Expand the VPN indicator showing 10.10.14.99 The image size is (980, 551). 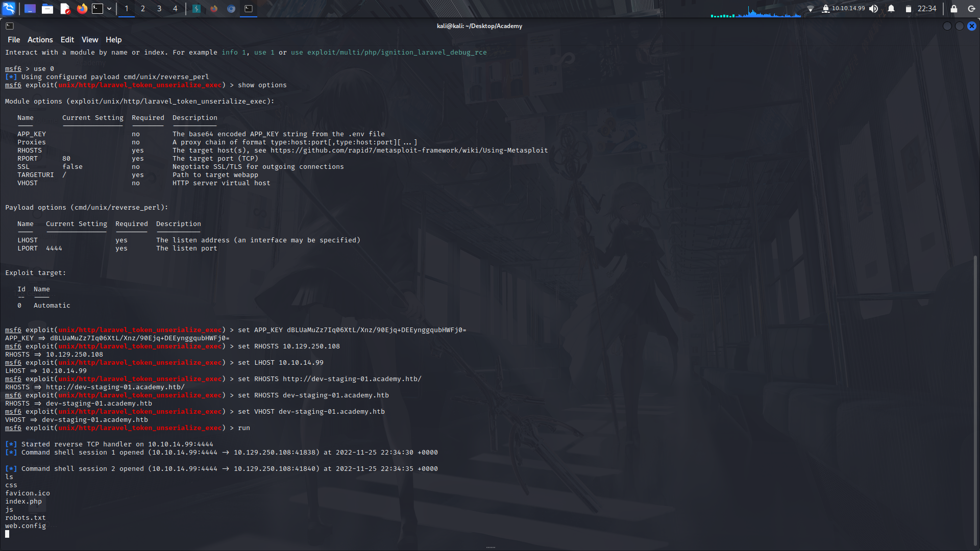(x=843, y=9)
